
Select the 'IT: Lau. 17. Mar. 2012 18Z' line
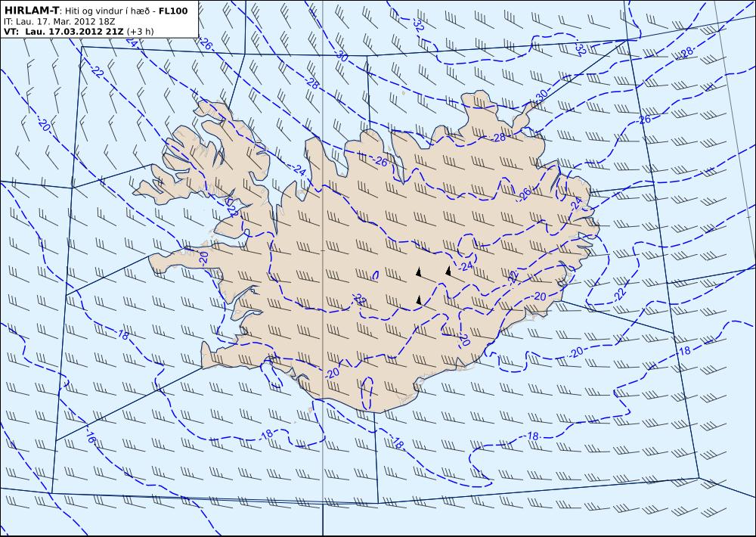pos(59,22)
